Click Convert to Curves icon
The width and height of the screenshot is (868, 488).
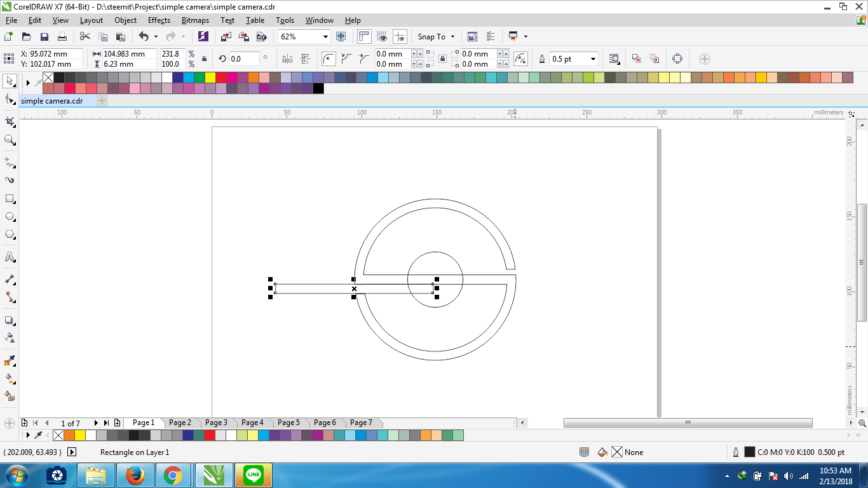(677, 59)
